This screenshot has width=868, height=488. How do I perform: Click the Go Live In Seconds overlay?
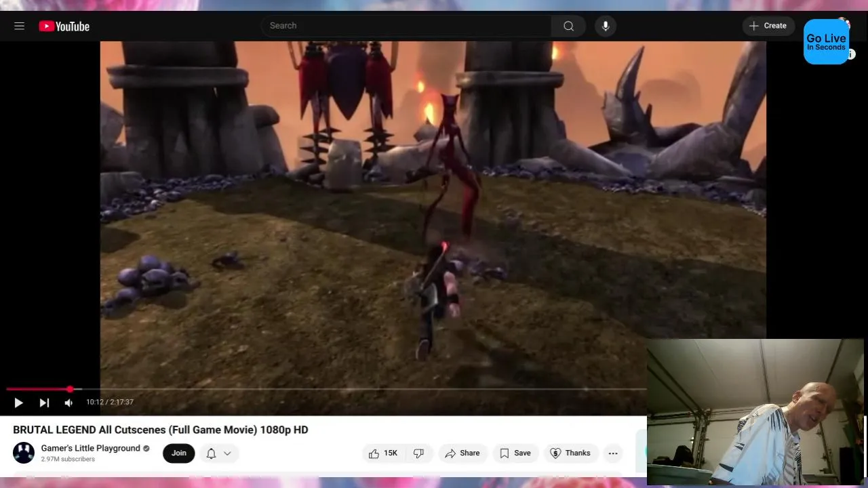(826, 42)
